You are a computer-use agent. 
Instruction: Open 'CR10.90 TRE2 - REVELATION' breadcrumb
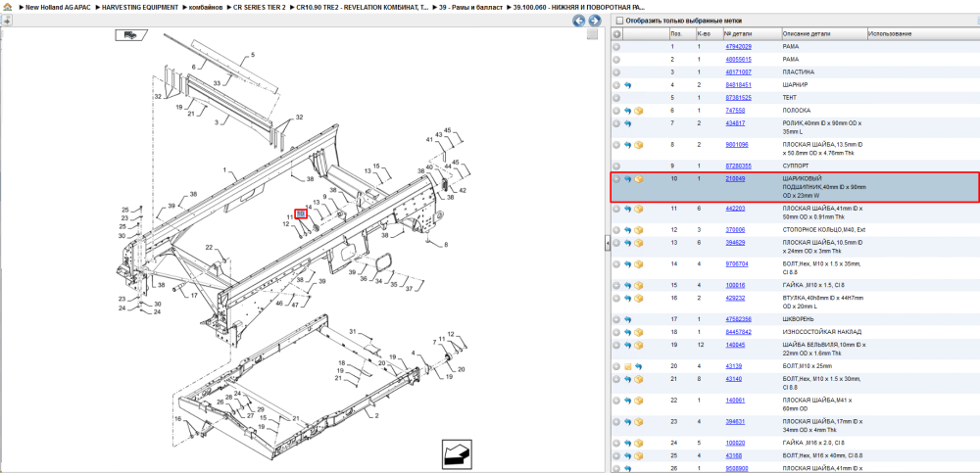[x=363, y=7]
